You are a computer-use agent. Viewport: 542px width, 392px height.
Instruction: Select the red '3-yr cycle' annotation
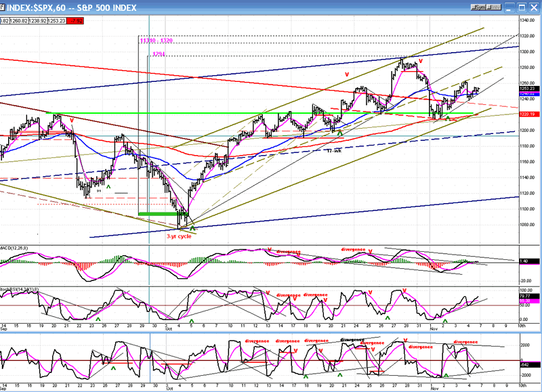tap(181, 236)
